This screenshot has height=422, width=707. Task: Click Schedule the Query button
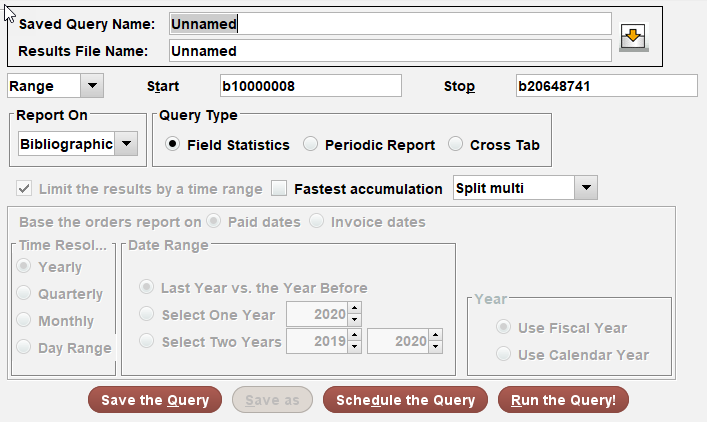click(x=405, y=400)
